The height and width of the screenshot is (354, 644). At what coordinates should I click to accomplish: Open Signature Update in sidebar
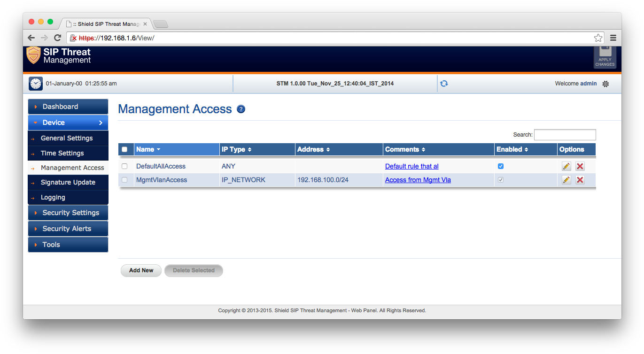68,182
